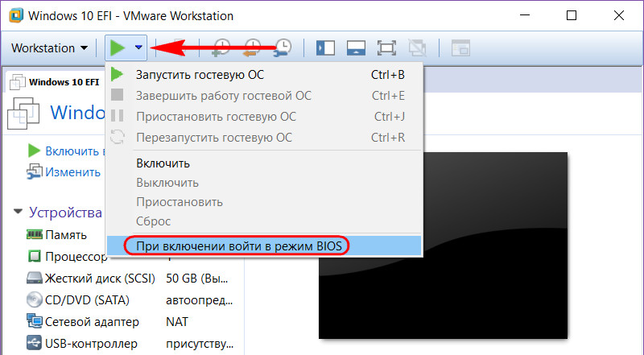Select Жесткий диск (SCSI) device
This screenshot has height=355, width=644.
pyautogui.click(x=127, y=279)
